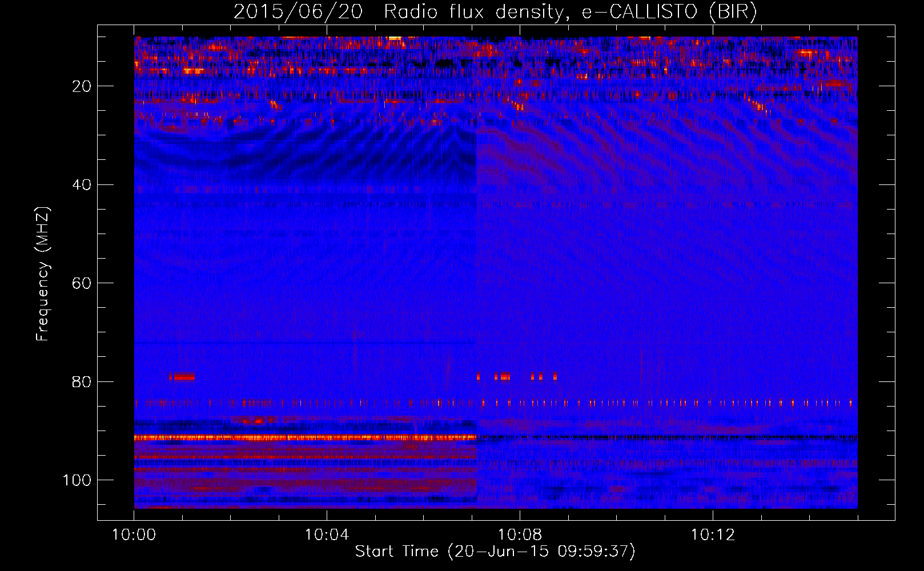
Task: Click the "Frequency (MHZ)" axis label
Action: point(43,274)
